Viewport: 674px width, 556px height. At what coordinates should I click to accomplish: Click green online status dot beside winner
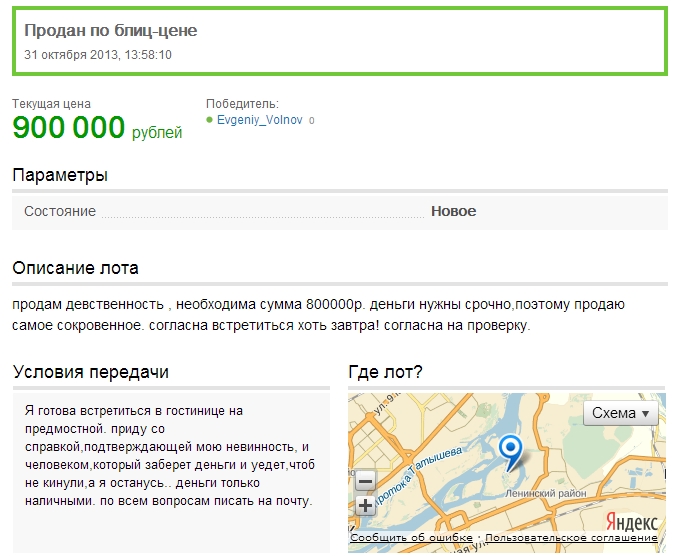coord(209,120)
